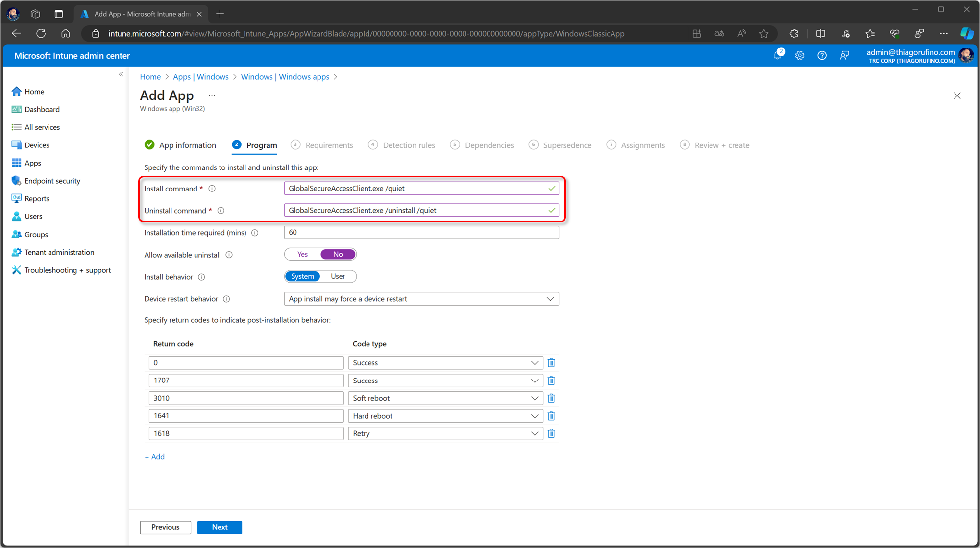This screenshot has height=548, width=980.
Task: Open the Copilot sidebar icon
Action: (x=967, y=33)
